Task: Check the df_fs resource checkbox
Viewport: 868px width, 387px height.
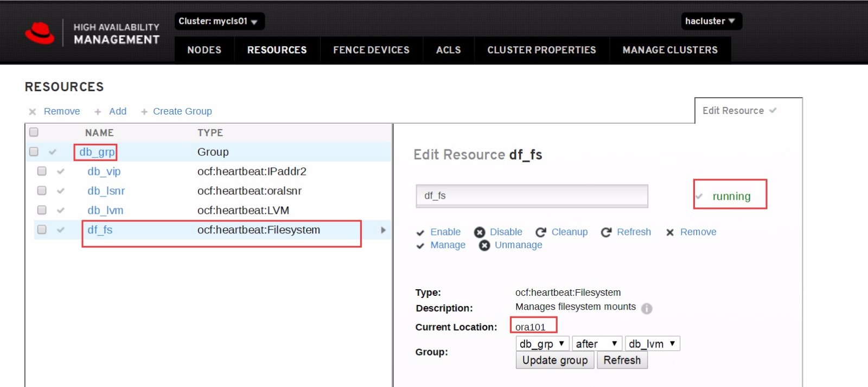Action: [x=42, y=230]
